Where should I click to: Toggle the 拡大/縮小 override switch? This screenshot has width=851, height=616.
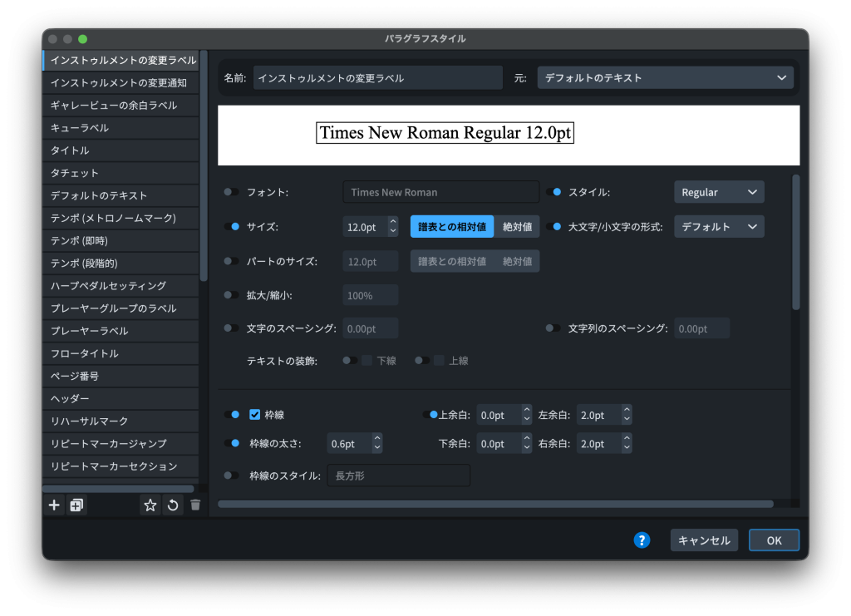click(x=231, y=295)
